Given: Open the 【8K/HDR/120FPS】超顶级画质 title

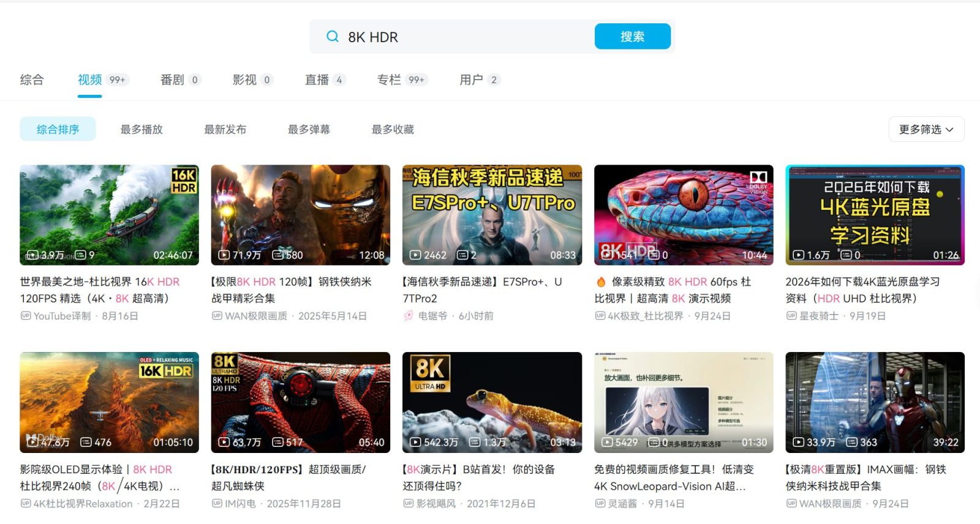Looking at the screenshot, I should (288, 477).
